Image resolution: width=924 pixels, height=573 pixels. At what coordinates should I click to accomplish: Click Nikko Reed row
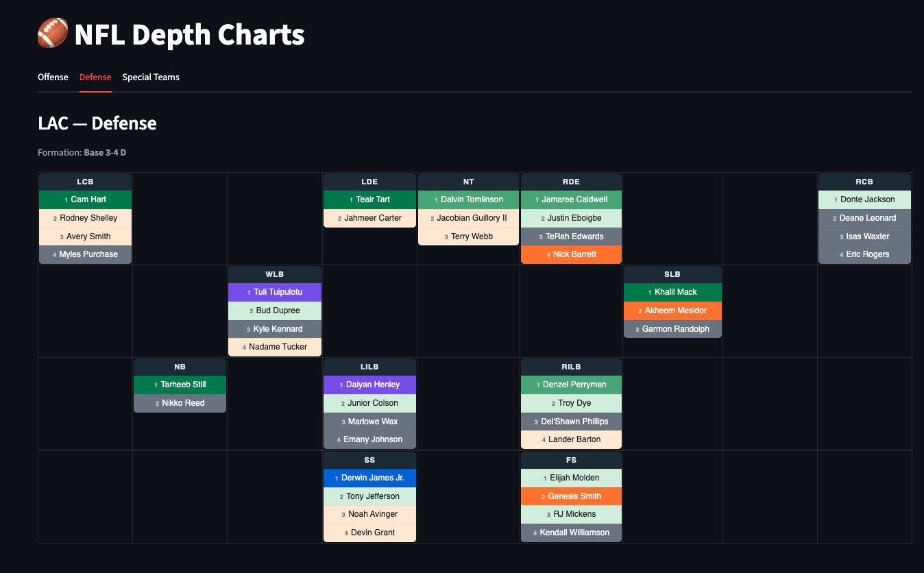click(x=180, y=403)
